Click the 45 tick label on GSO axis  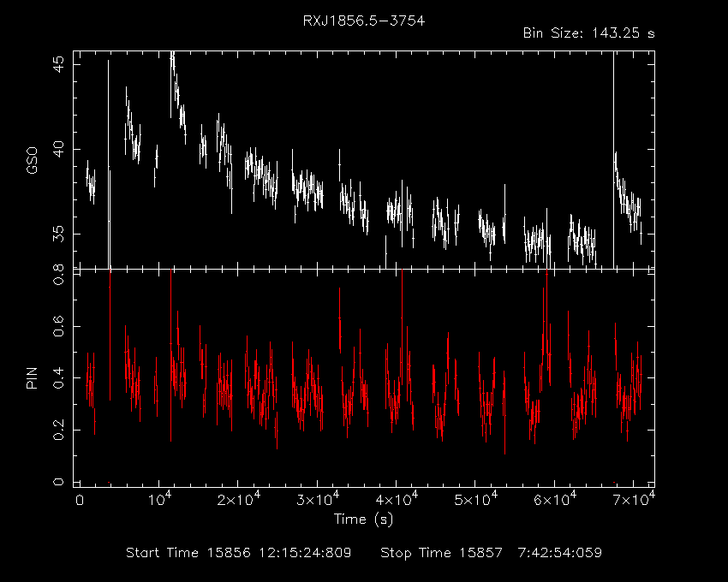pyautogui.click(x=59, y=65)
